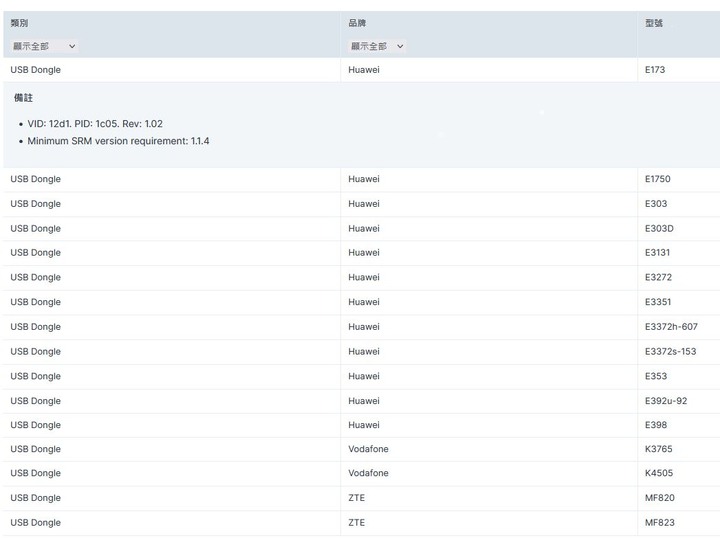
Task: Click the 類別 column header
Action: pos(19,23)
